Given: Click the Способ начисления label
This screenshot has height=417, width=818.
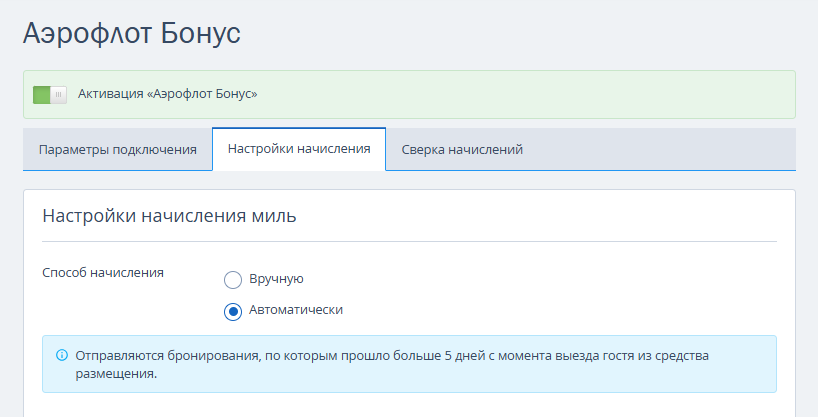Looking at the screenshot, I should coord(103,272).
